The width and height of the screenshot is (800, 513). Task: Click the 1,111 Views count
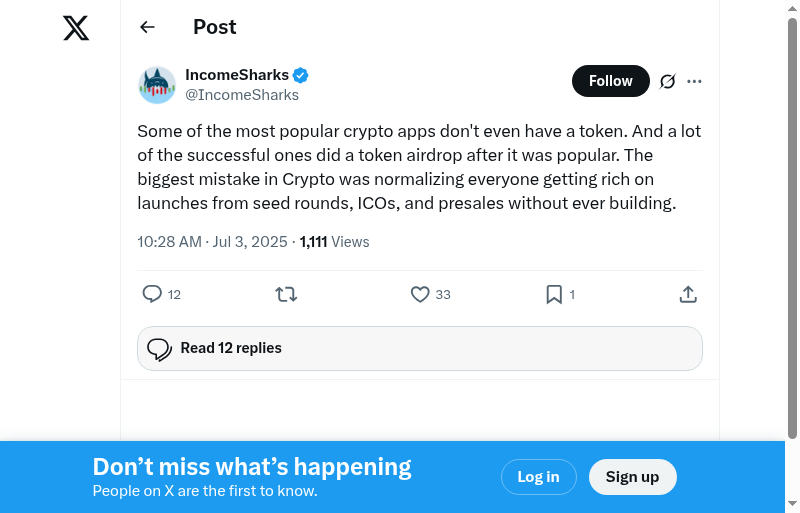pos(334,242)
